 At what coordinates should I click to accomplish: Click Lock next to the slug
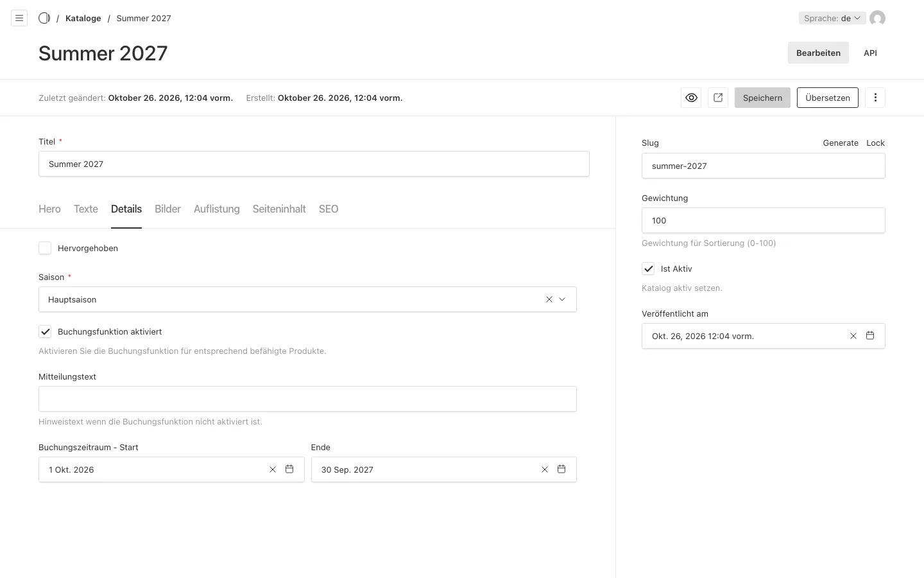(x=875, y=143)
